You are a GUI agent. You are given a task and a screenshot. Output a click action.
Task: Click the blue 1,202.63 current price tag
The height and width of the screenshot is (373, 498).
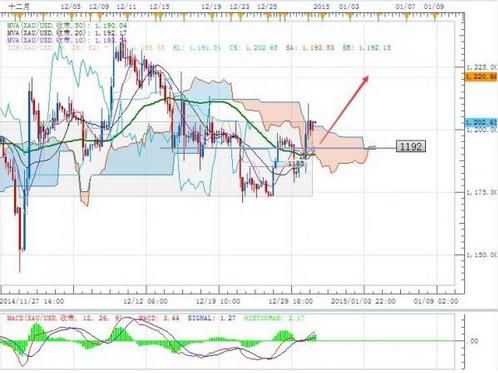click(481, 123)
